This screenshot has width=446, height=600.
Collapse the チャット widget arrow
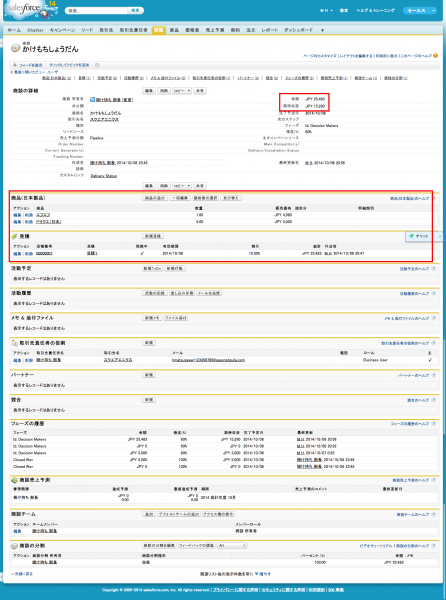[439, 236]
